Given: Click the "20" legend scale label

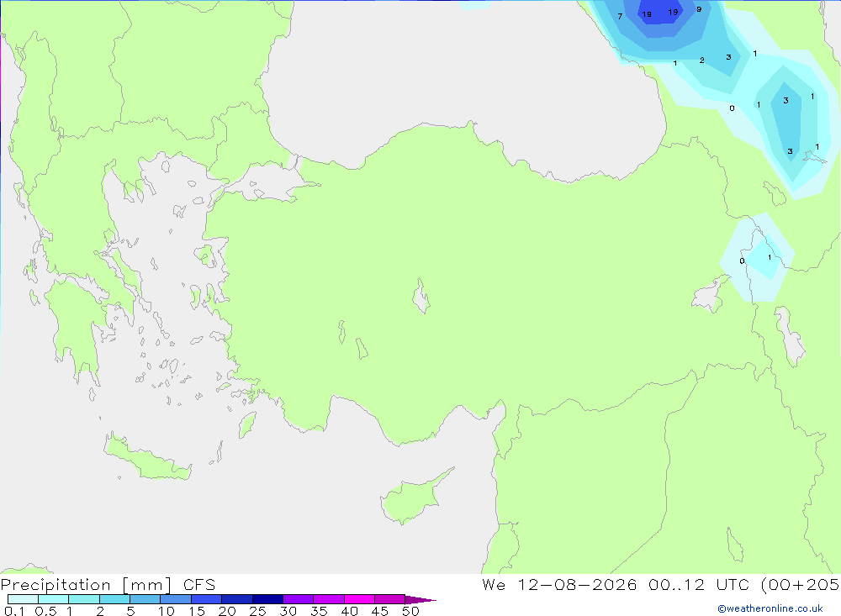Looking at the screenshot, I should click(227, 611).
